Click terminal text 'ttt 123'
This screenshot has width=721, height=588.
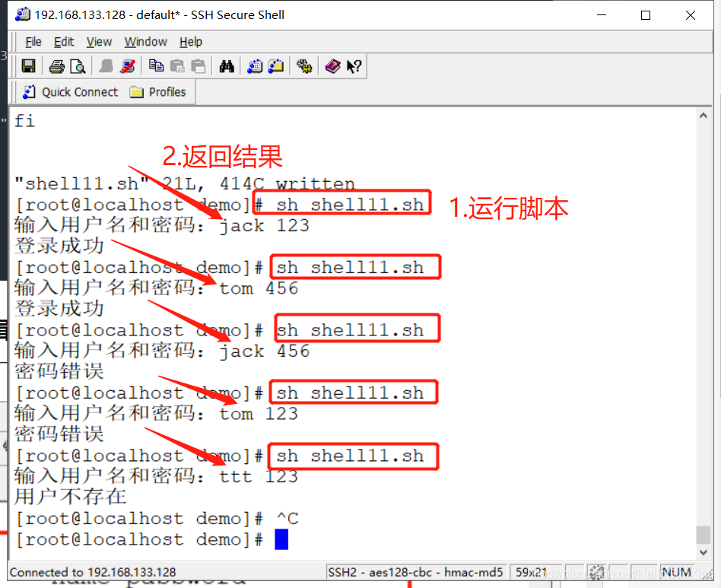coord(259,477)
